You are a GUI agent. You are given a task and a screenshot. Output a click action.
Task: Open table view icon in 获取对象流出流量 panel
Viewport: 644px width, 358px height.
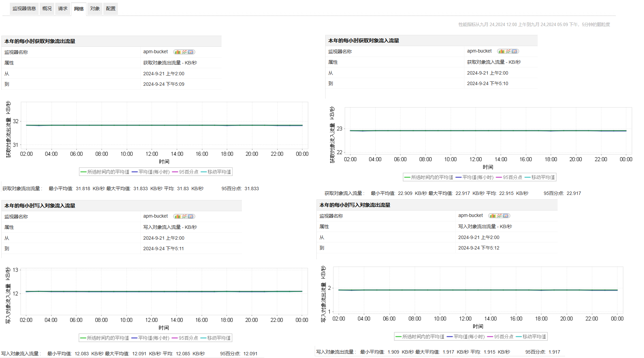coord(191,52)
